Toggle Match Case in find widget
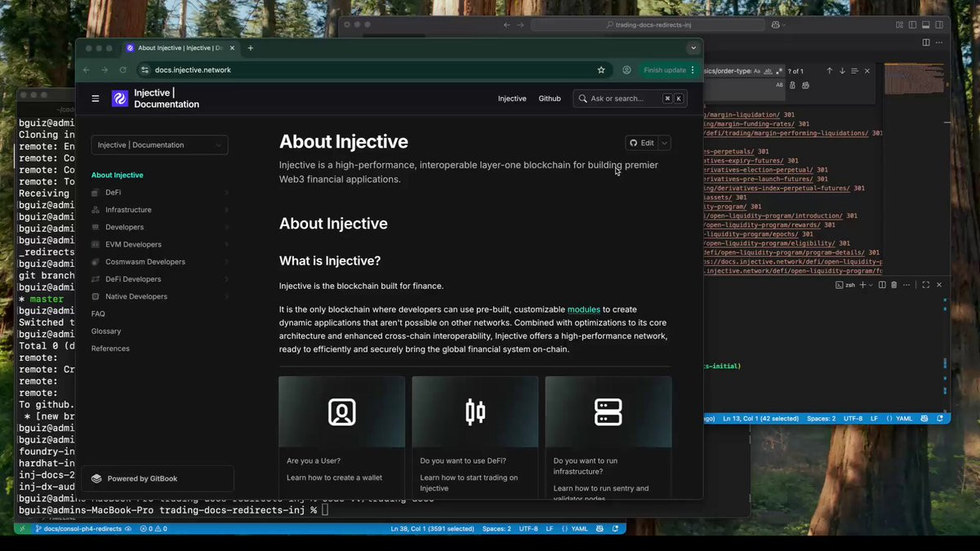Screen dimensions: 980x551 point(757,71)
